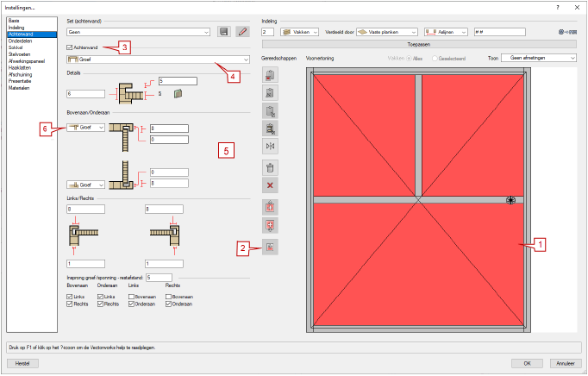588x376 pixels.
Task: Uncheck Onderaan under the Links column
Action: [x=131, y=304]
